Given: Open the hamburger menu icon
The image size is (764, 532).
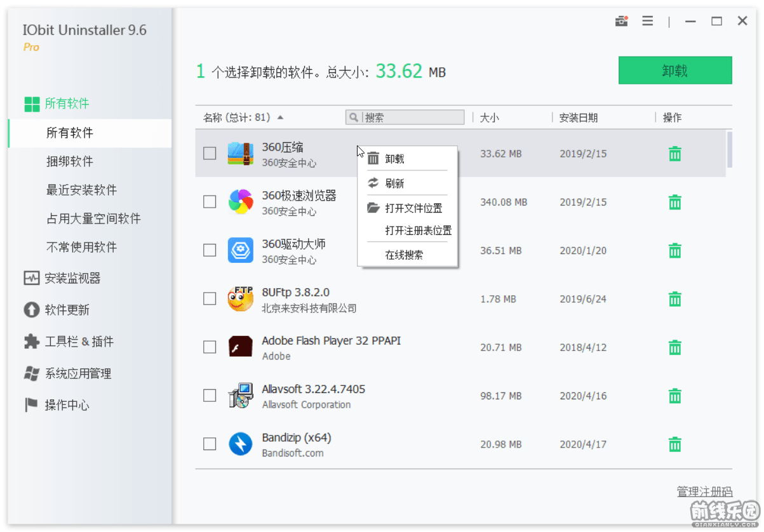Looking at the screenshot, I should (647, 21).
